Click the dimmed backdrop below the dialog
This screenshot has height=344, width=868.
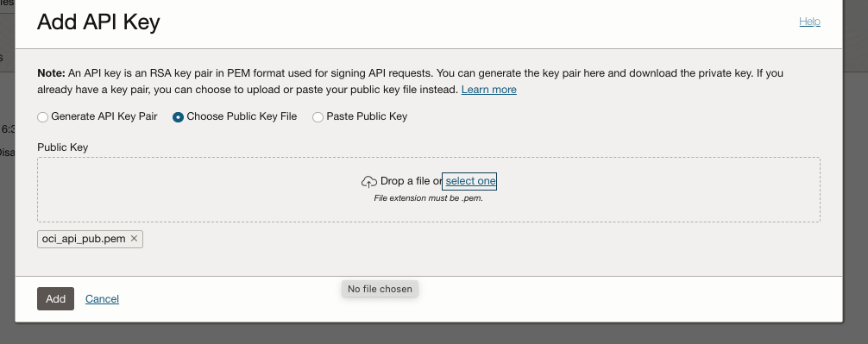tap(434, 334)
